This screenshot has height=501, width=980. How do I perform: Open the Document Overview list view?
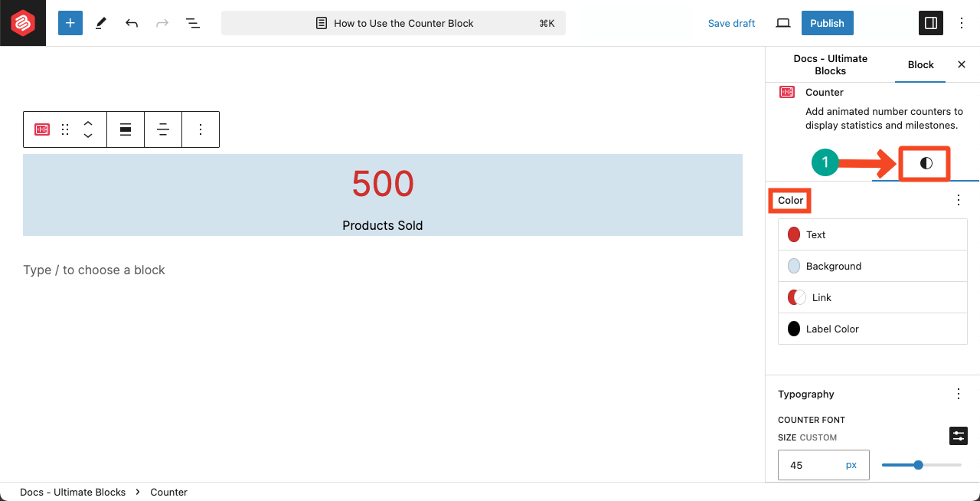(193, 23)
